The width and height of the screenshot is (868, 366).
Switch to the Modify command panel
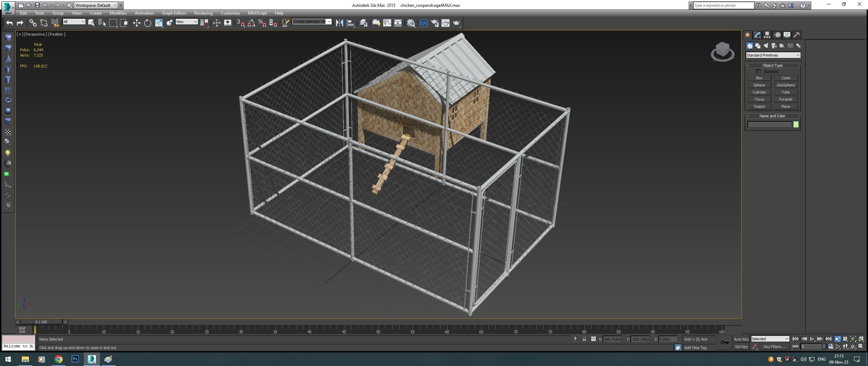tap(757, 35)
